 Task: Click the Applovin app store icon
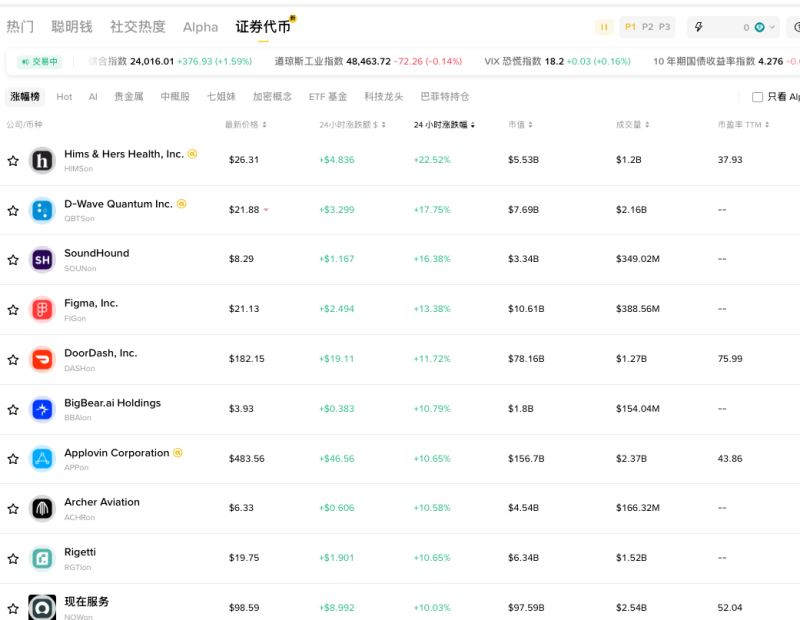(x=41, y=458)
